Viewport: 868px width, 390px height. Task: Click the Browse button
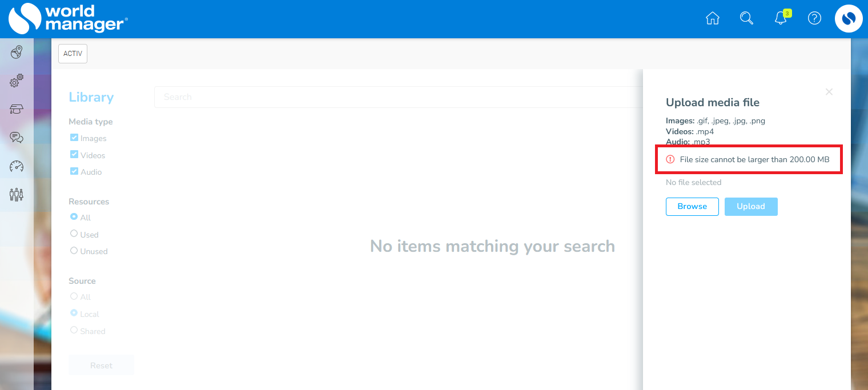click(692, 207)
